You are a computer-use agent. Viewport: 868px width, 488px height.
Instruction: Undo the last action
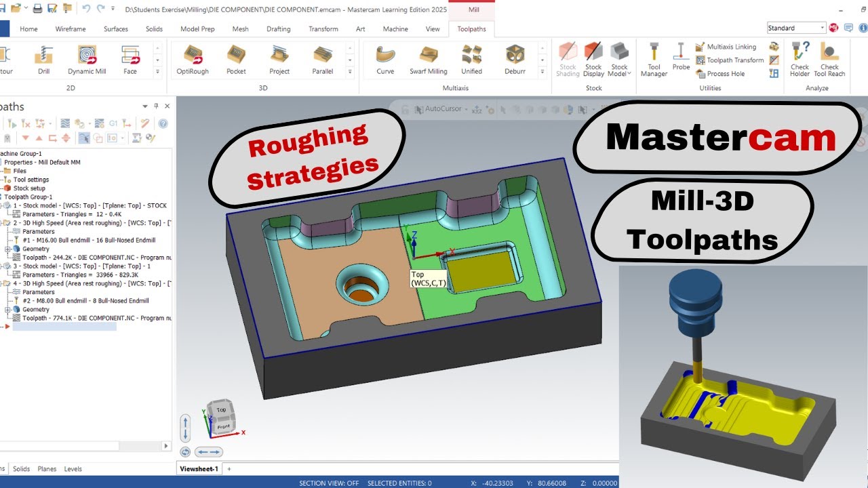86,9
